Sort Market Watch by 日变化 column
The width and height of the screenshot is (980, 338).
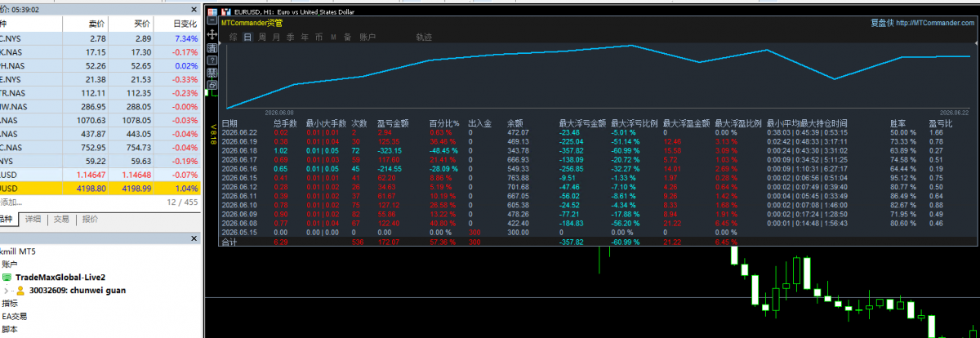(x=185, y=24)
